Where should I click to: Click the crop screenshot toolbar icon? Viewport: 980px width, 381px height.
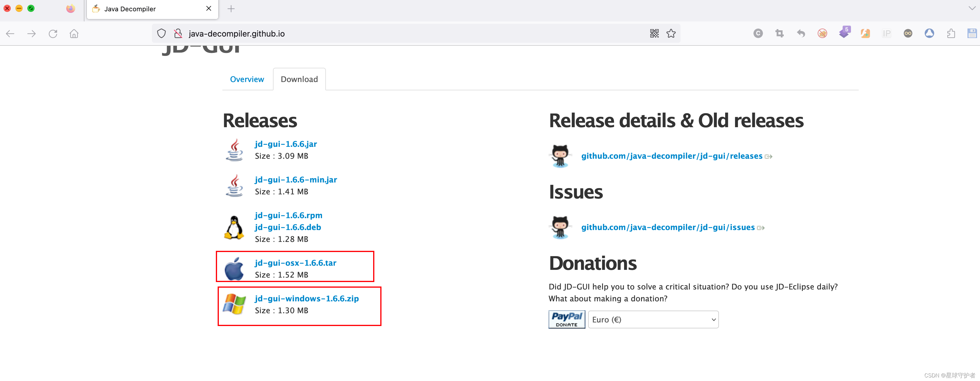pyautogui.click(x=779, y=34)
